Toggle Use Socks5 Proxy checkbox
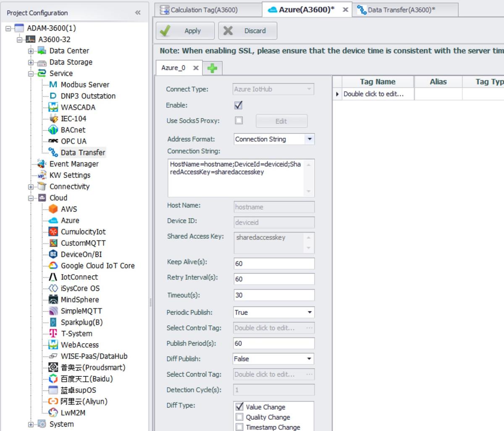 pyautogui.click(x=239, y=120)
